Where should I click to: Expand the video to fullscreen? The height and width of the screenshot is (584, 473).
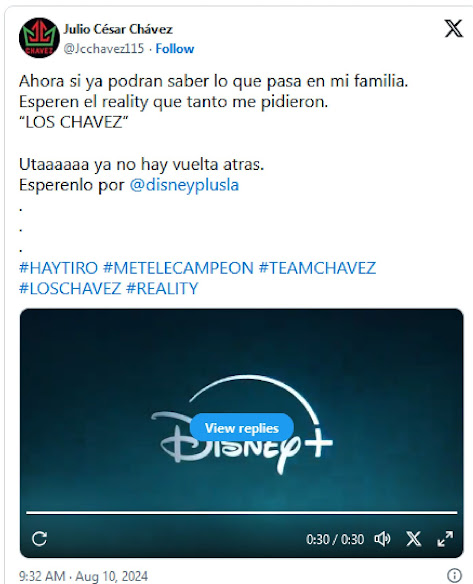[x=445, y=539]
